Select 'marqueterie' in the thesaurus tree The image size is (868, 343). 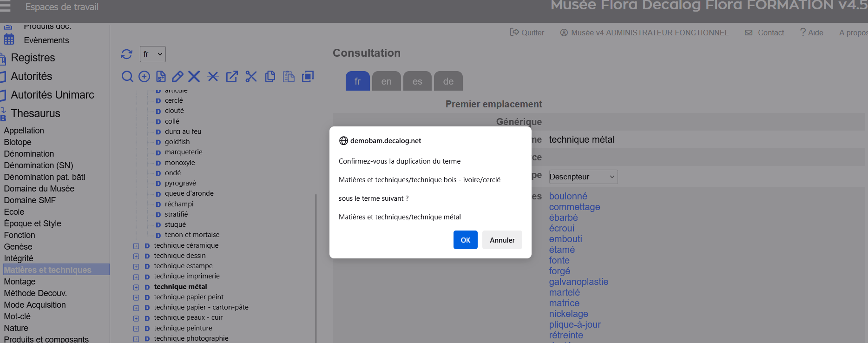pyautogui.click(x=184, y=152)
